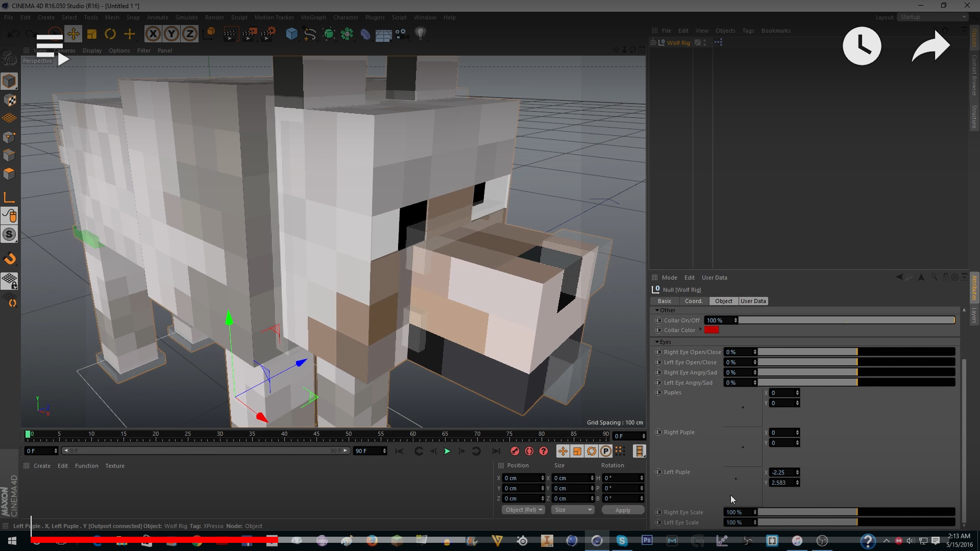Toggle the X axis lock

point(153,34)
